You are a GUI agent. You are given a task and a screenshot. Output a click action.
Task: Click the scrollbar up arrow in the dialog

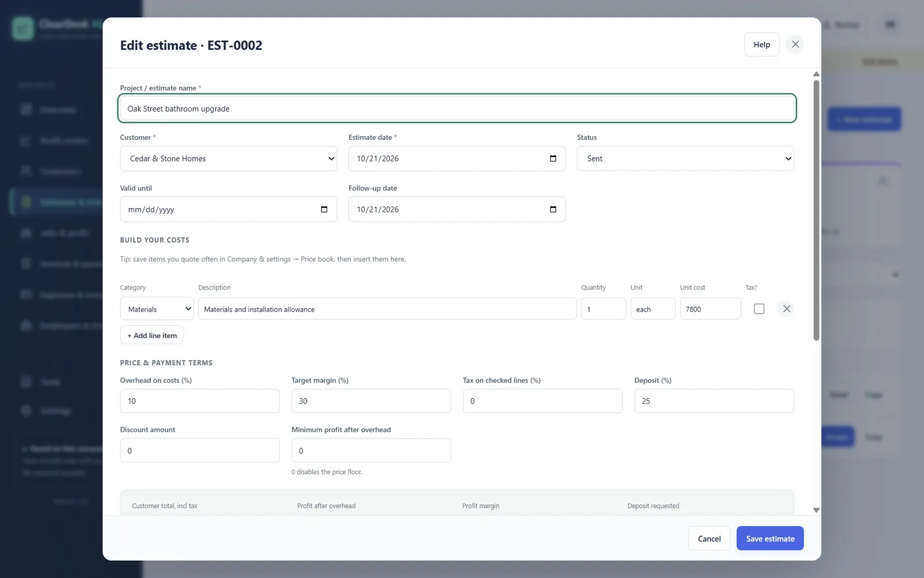(816, 74)
